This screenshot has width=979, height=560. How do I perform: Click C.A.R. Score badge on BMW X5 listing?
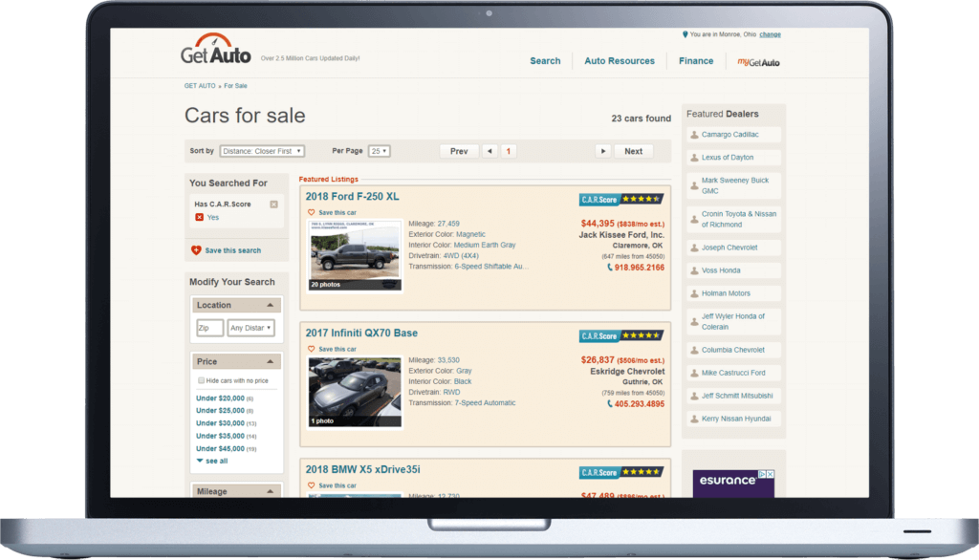coord(620,472)
